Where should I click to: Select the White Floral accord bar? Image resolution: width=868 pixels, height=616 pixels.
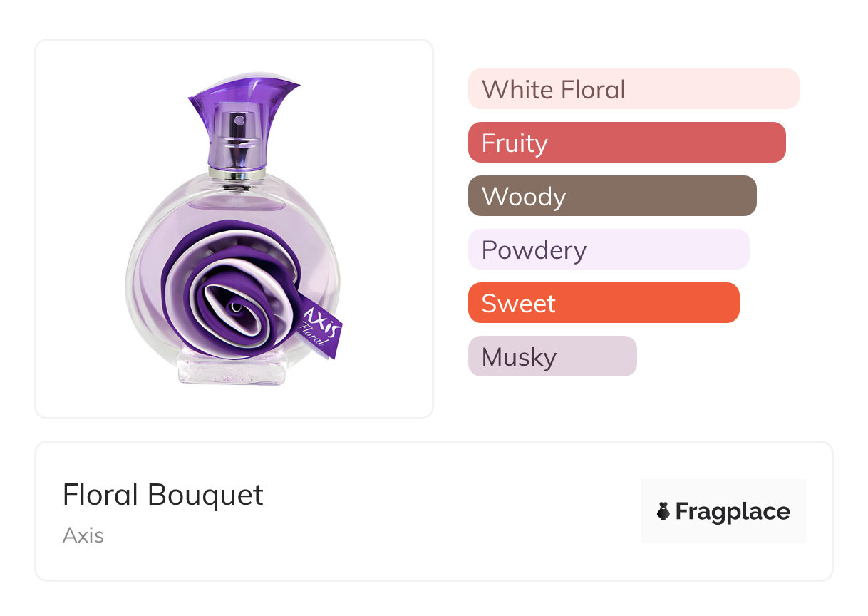point(633,89)
